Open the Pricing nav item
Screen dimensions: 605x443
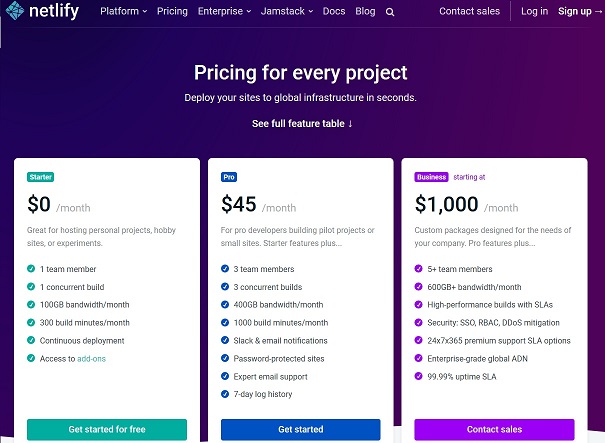[x=172, y=12]
